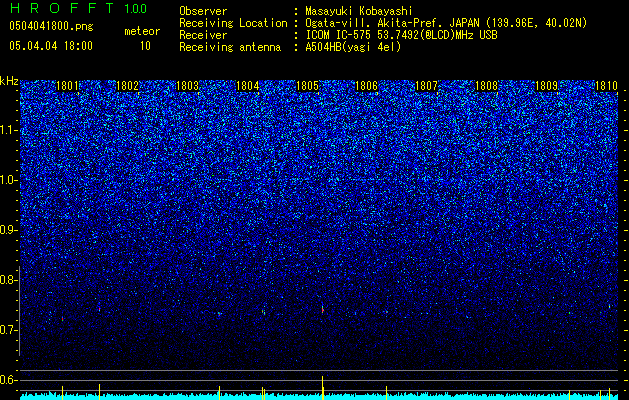Click the 0.7 kHz frequency label
Image resolution: width=629 pixels, height=400 pixels.
[x=9, y=330]
